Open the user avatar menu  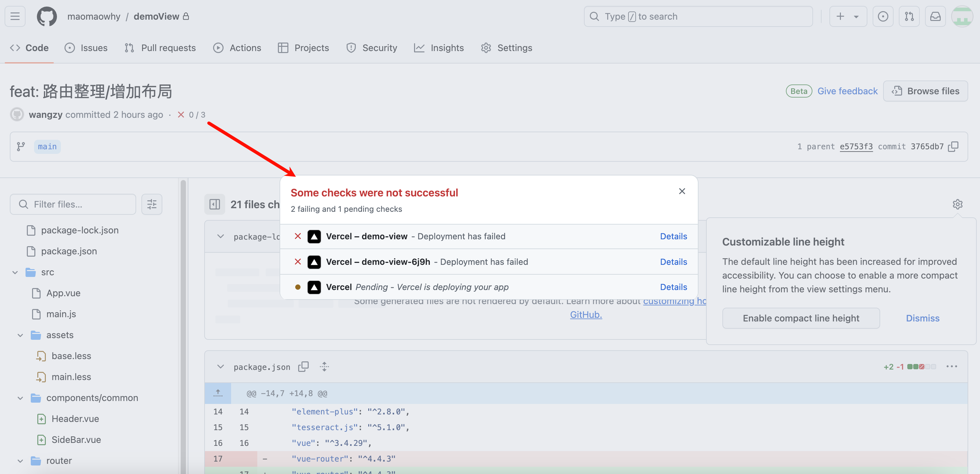(962, 16)
